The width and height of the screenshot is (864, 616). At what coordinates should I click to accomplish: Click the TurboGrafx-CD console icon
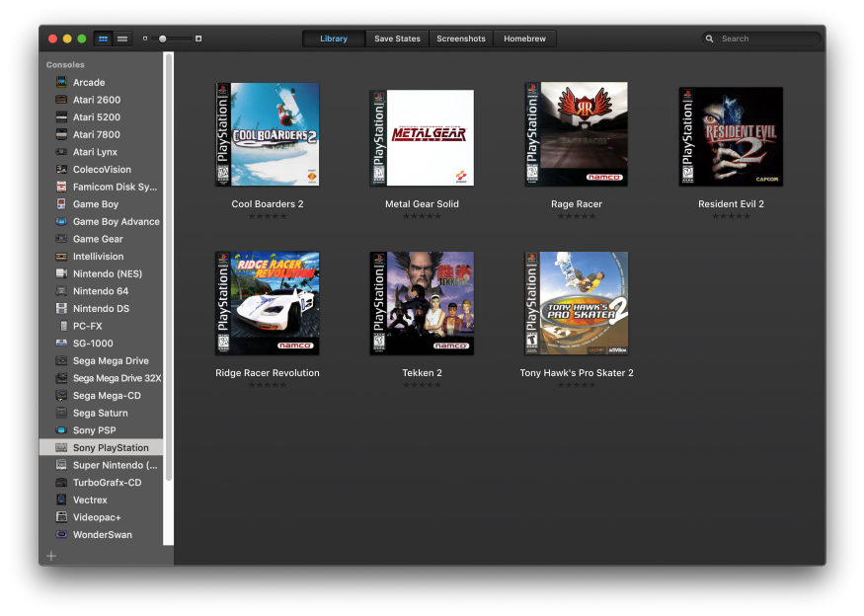[x=61, y=482]
